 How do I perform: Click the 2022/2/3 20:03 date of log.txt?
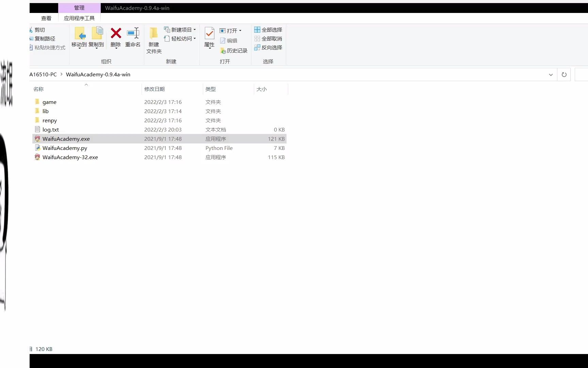(163, 130)
